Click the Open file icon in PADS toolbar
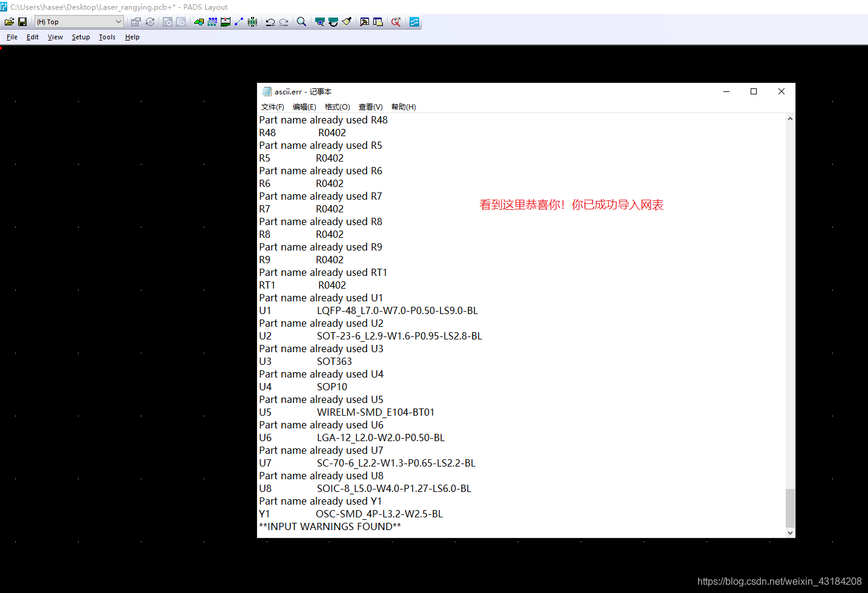This screenshot has width=868, height=593. (x=9, y=22)
